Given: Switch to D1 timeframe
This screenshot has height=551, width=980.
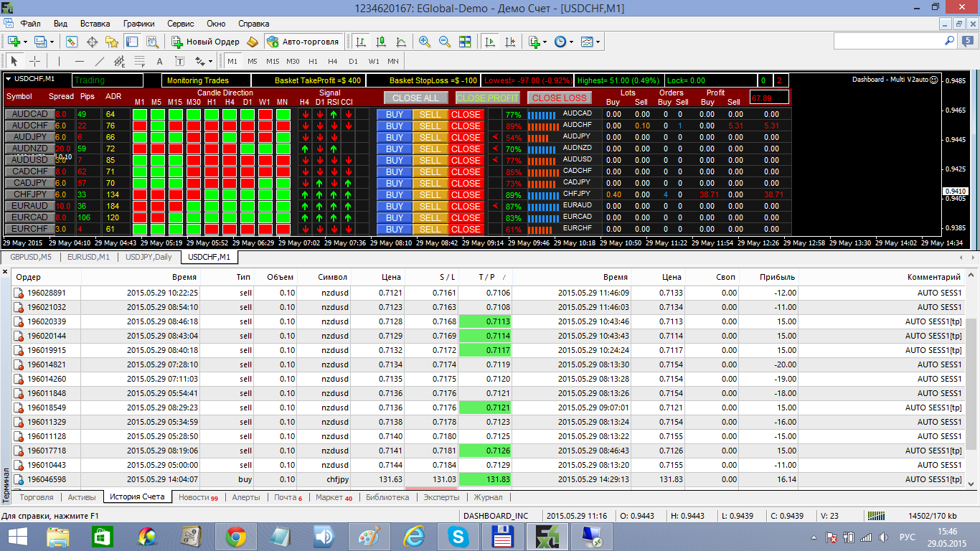Looking at the screenshot, I should [x=353, y=61].
